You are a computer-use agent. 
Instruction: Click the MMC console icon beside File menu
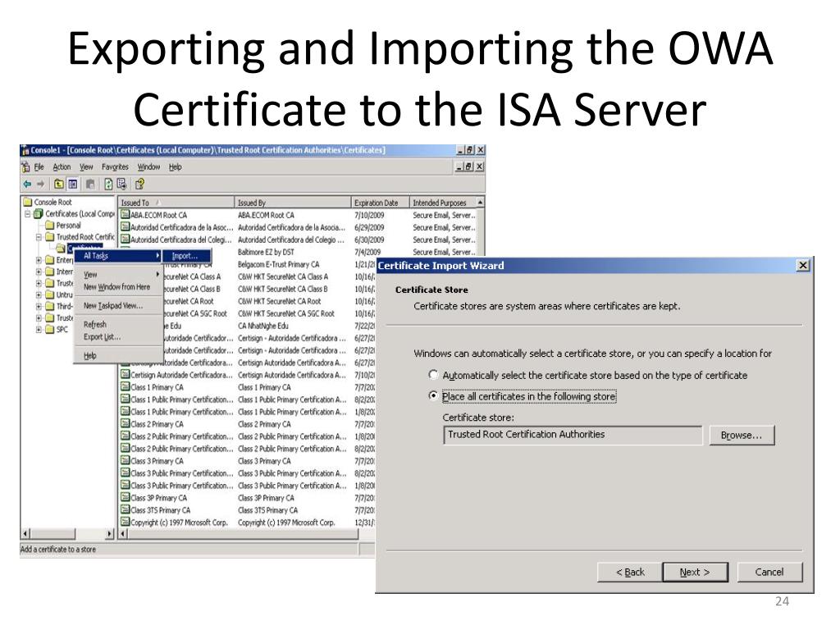point(25,167)
